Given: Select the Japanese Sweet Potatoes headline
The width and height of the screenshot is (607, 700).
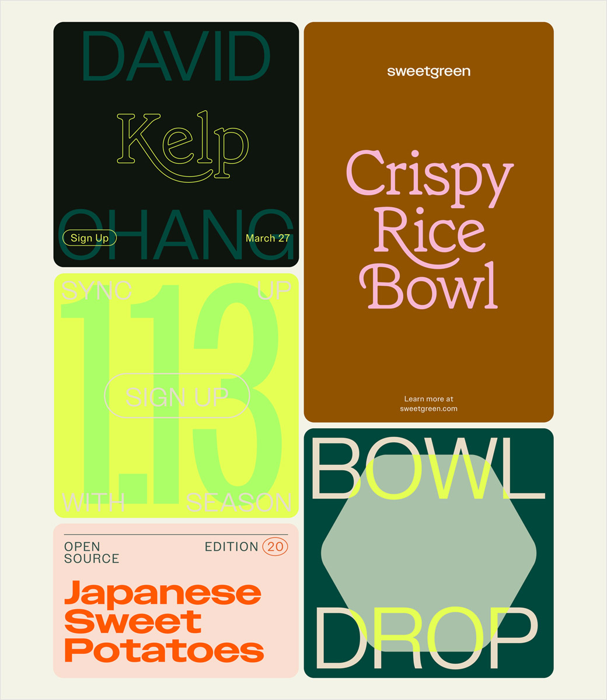Looking at the screenshot, I should click(163, 621).
